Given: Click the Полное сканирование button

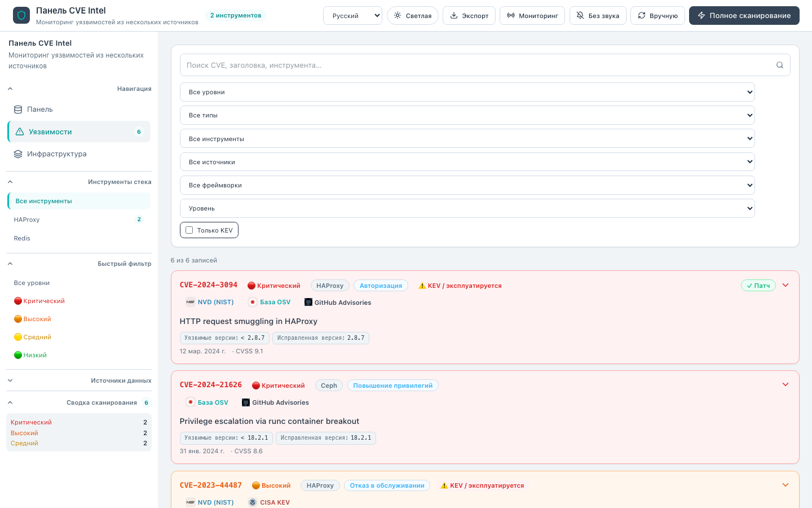Looking at the screenshot, I should tap(744, 16).
